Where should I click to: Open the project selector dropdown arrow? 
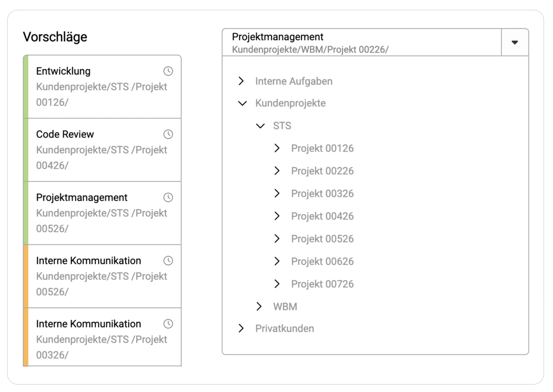pyautogui.click(x=515, y=42)
